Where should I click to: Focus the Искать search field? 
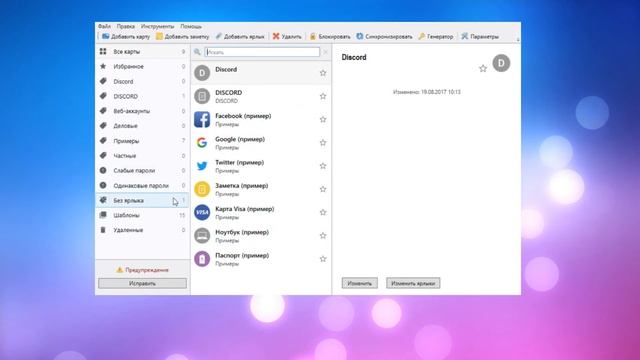pyautogui.click(x=262, y=52)
